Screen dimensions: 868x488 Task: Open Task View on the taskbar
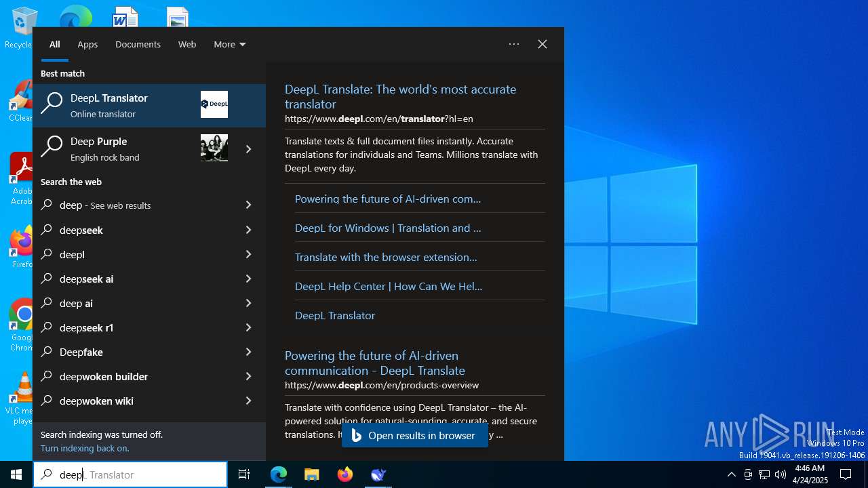pyautogui.click(x=244, y=474)
